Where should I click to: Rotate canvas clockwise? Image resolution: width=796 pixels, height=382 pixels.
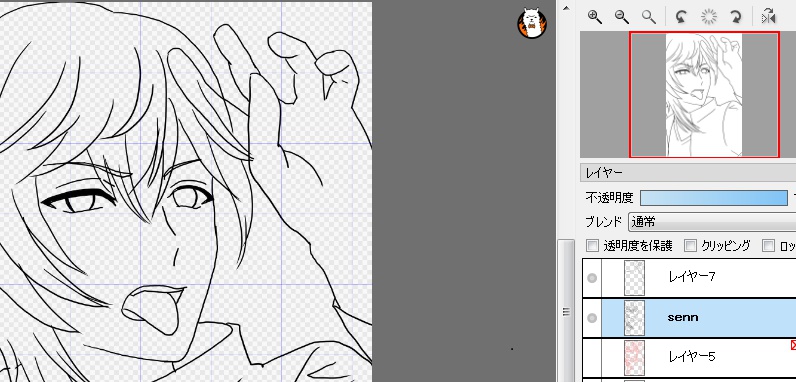pos(736,17)
